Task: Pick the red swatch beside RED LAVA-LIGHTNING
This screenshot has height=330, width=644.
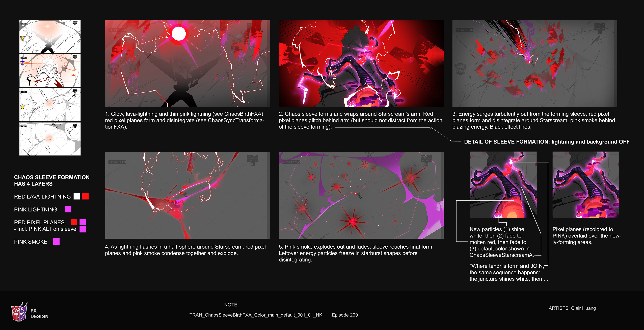Action: pyautogui.click(x=86, y=196)
